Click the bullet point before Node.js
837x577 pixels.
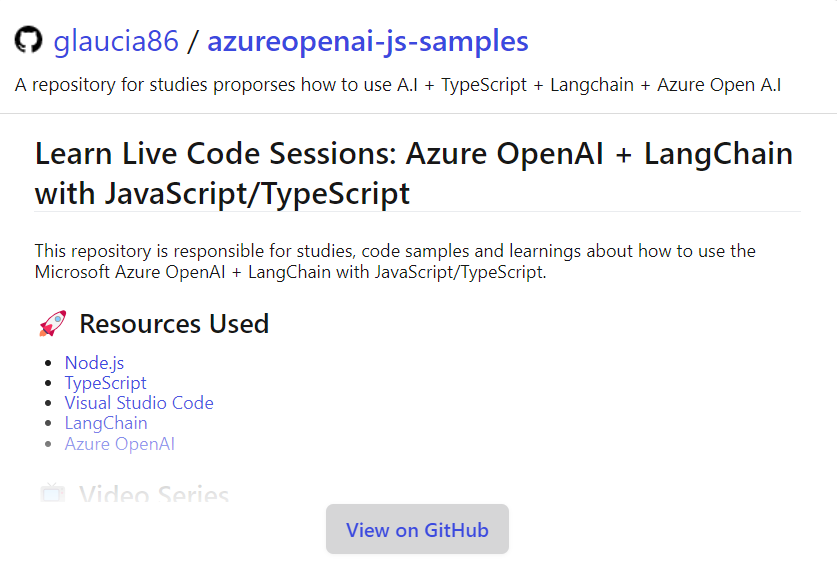[49, 363]
